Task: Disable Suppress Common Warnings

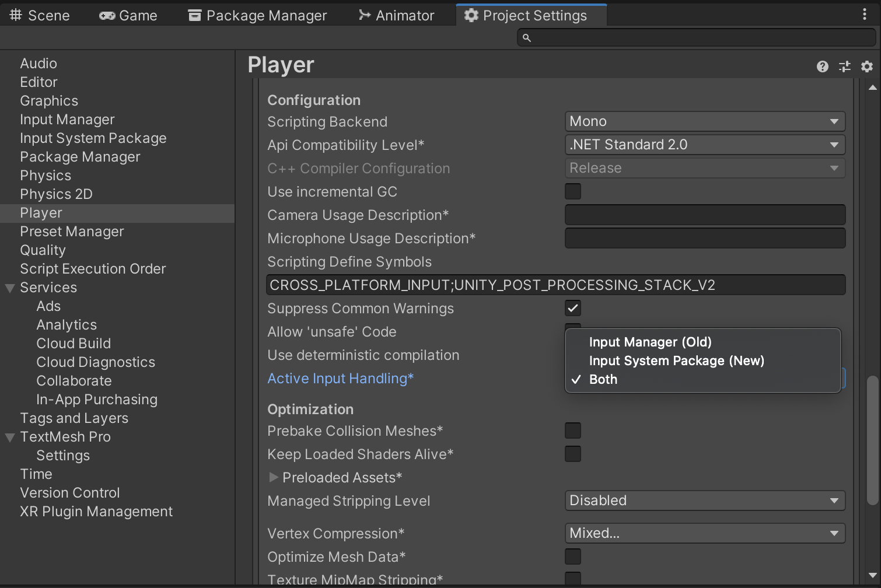Action: point(572,307)
